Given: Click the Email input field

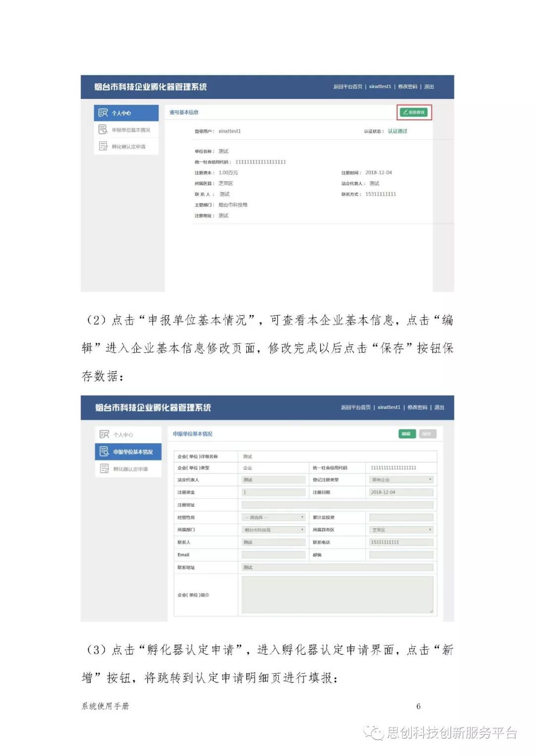Looking at the screenshot, I should (273, 555).
